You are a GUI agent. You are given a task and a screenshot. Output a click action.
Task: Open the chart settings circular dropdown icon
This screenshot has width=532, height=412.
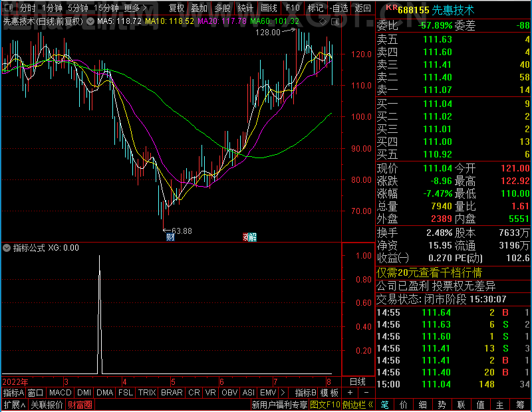tap(90, 21)
